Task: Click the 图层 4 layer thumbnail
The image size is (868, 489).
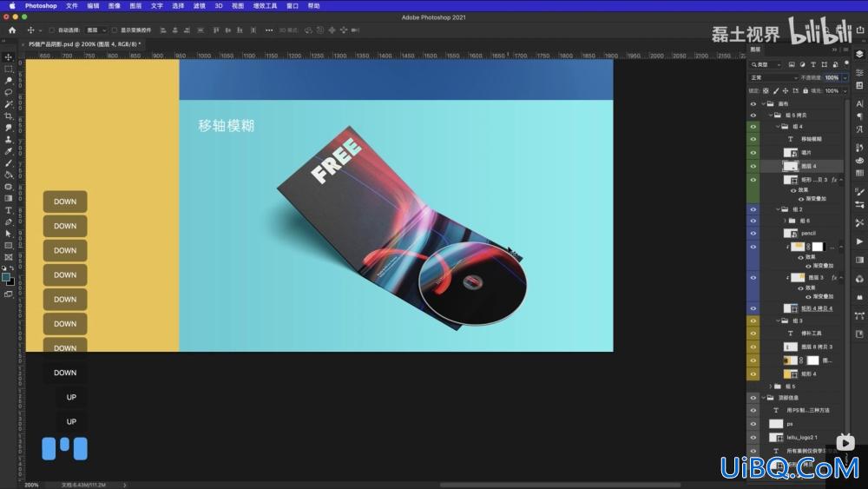Action: 791,166
